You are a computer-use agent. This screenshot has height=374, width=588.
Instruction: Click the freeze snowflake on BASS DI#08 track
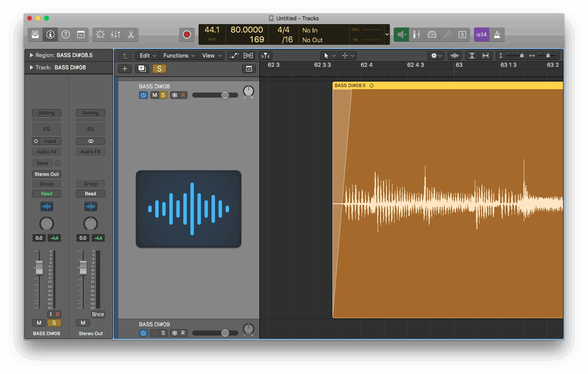coord(174,95)
